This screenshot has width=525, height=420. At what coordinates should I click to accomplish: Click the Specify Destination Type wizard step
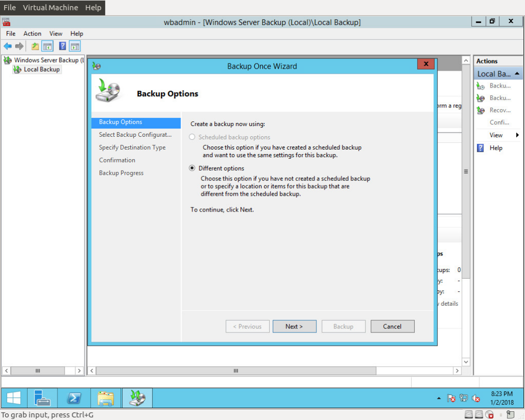(x=132, y=148)
